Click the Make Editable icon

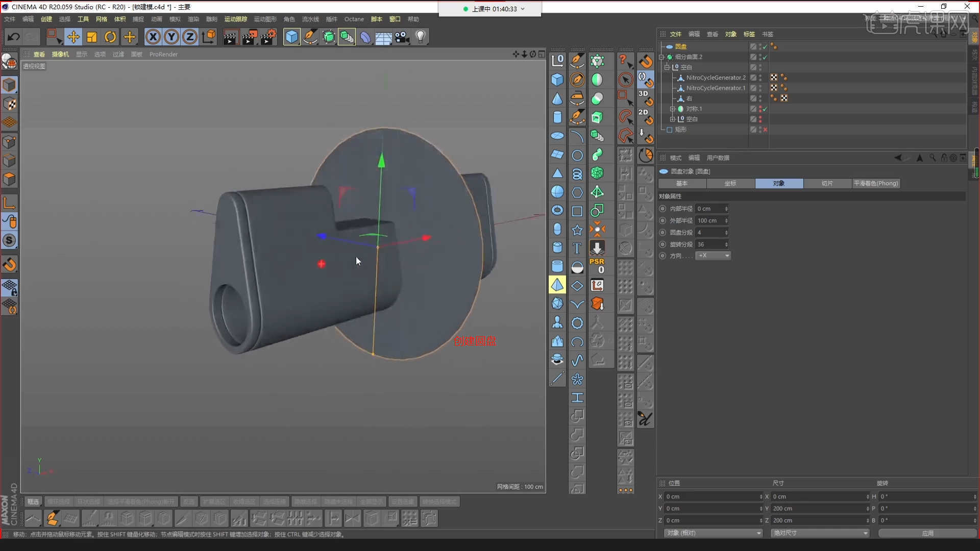[9, 61]
